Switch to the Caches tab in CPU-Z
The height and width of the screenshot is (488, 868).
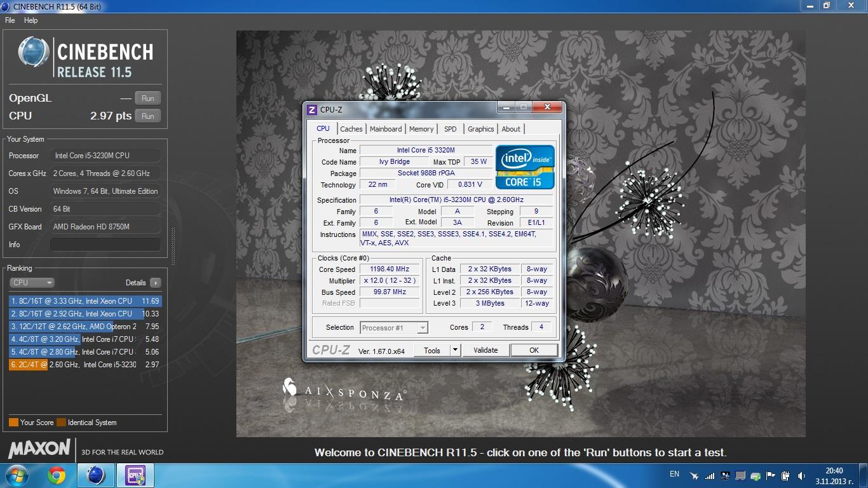351,129
